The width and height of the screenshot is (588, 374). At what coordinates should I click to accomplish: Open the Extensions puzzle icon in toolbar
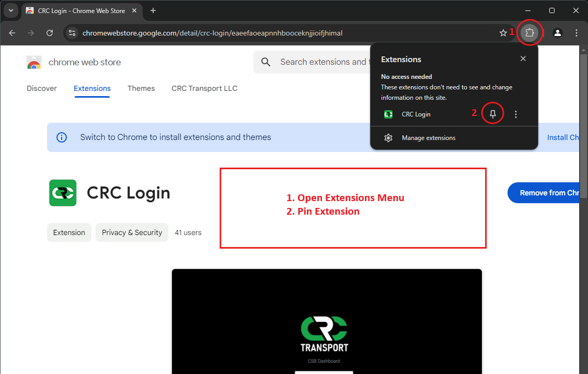(x=529, y=33)
